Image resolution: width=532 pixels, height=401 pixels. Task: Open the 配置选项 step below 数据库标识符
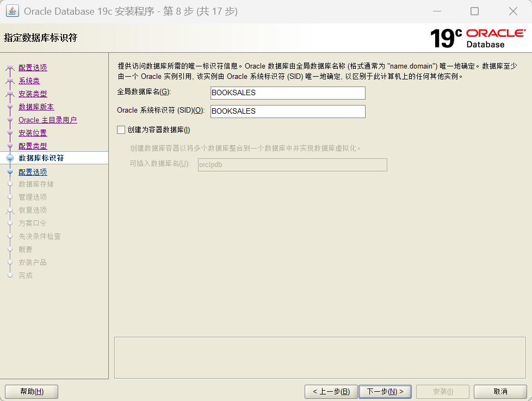[33, 172]
